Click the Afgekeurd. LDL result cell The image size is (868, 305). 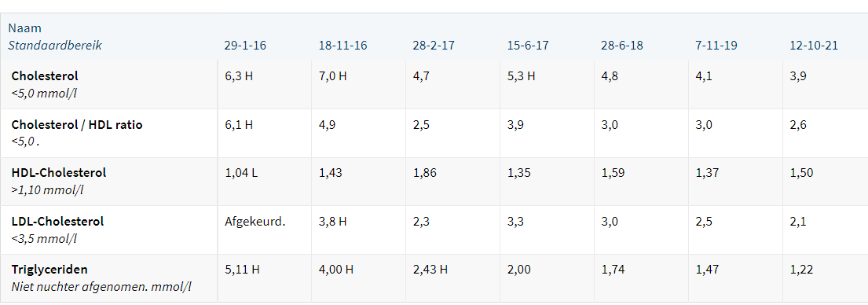pos(255,222)
